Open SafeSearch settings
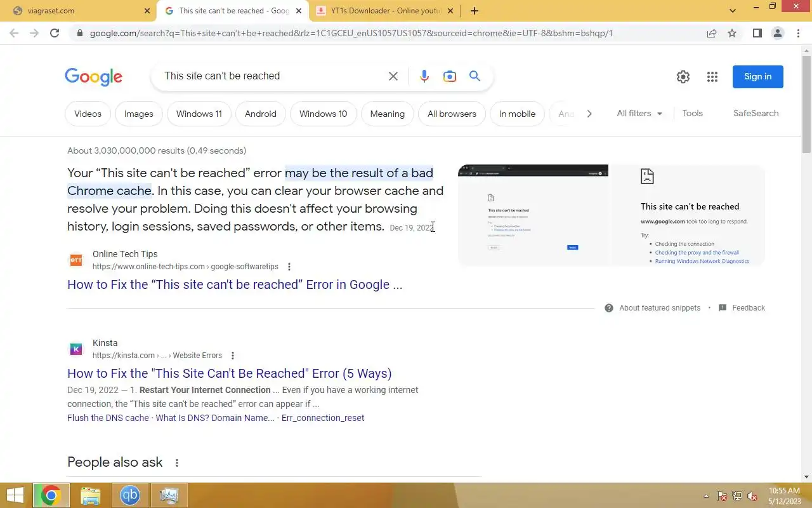This screenshot has width=812, height=508. (x=756, y=113)
